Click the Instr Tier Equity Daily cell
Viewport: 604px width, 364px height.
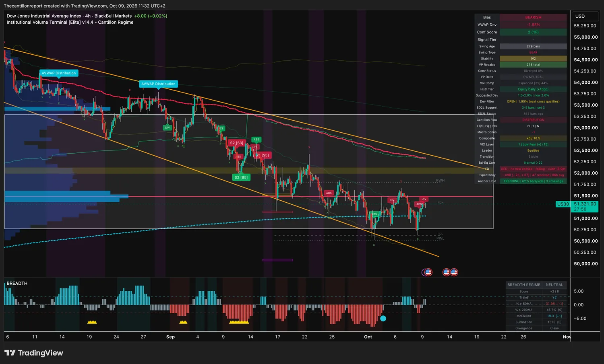tap(533, 89)
